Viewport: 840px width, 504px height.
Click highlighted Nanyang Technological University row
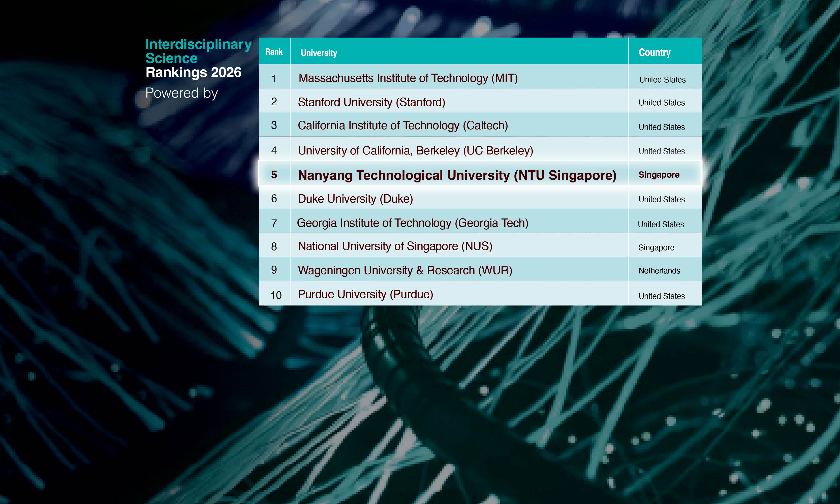point(457,175)
